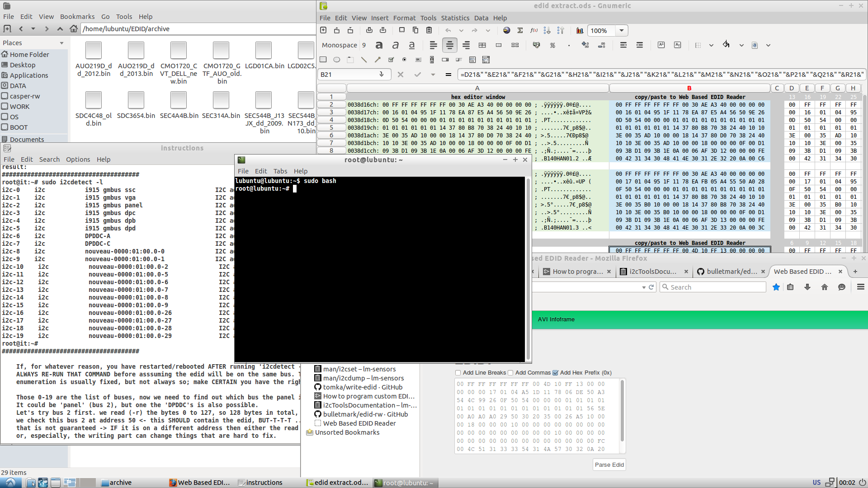Open file manager history dropdown arrow
The height and width of the screenshot is (488, 868).
33,28
